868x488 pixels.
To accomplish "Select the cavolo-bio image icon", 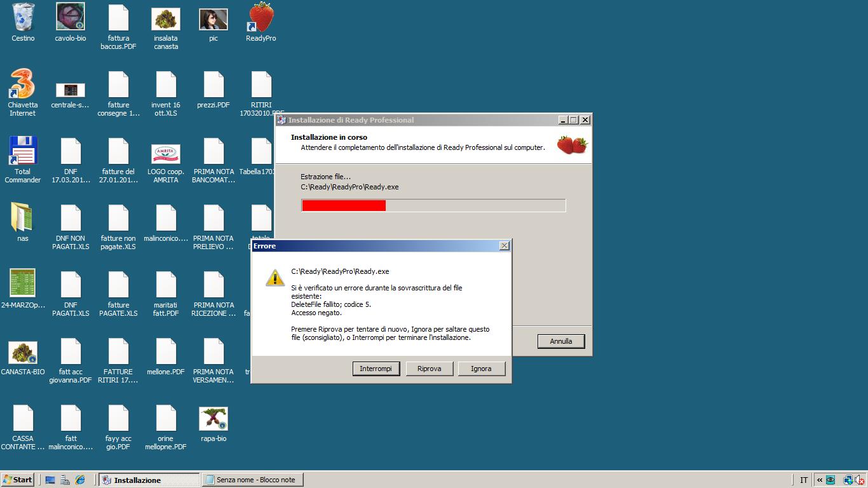I will tap(71, 17).
